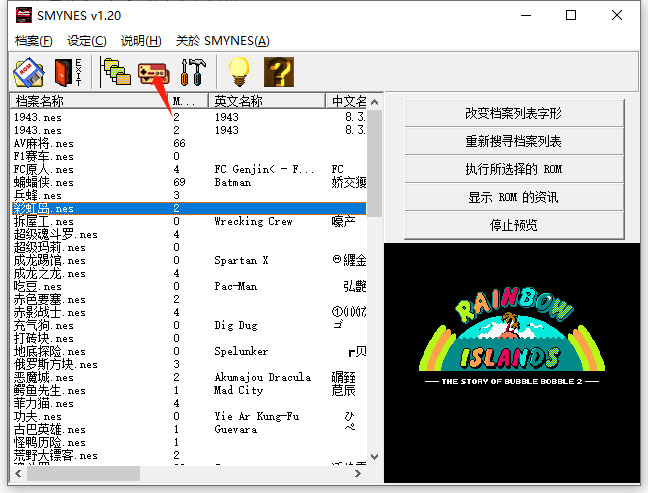
Task: Sort by the 英文名称 column header
Action: coord(267,101)
